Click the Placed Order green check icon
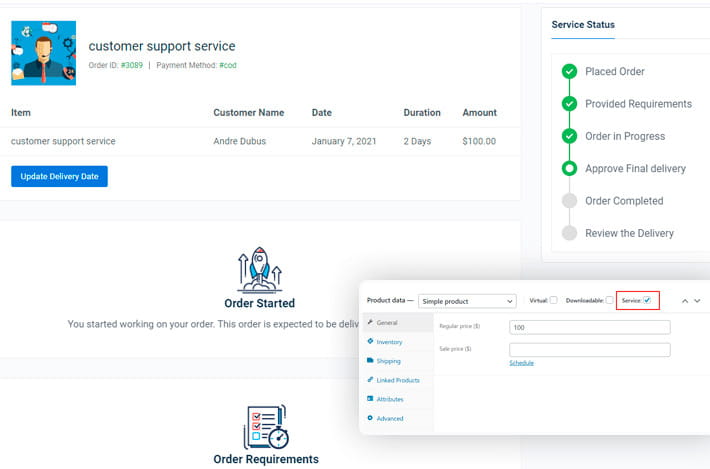The height and width of the screenshot is (469, 710). coord(569,72)
